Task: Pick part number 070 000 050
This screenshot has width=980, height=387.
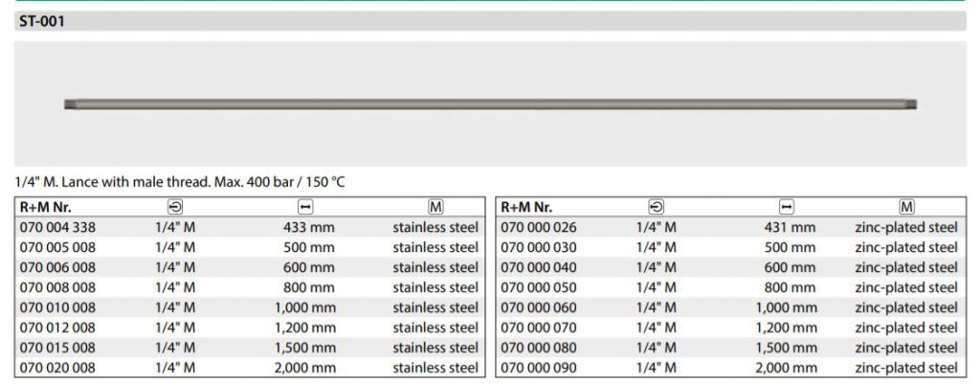Action: [539, 286]
